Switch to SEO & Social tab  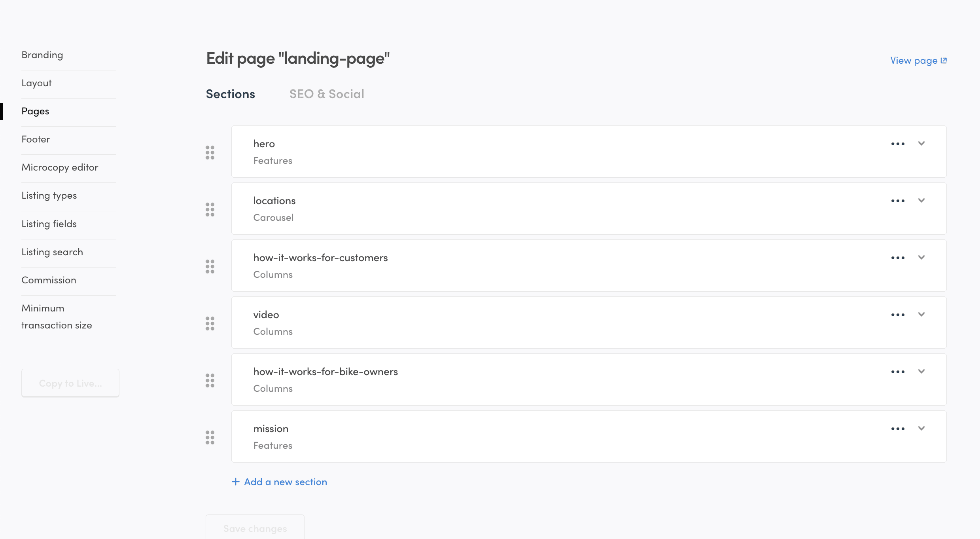point(327,94)
